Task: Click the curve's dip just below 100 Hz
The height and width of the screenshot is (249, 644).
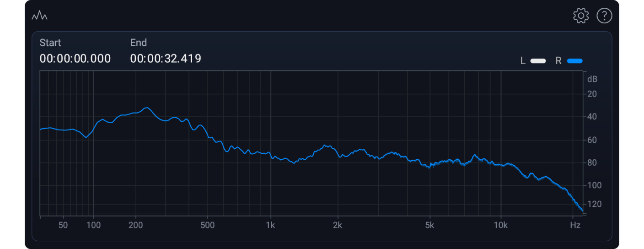Action: pyautogui.click(x=86, y=137)
